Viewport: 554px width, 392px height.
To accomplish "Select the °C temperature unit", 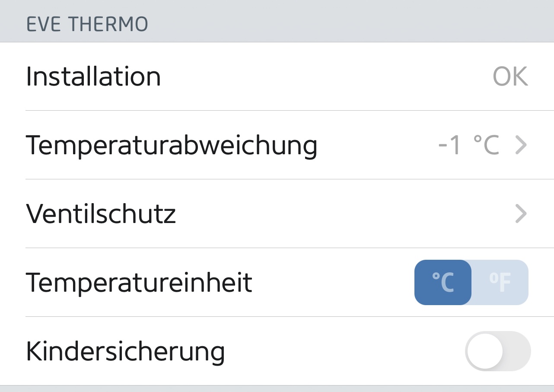I will (x=443, y=283).
